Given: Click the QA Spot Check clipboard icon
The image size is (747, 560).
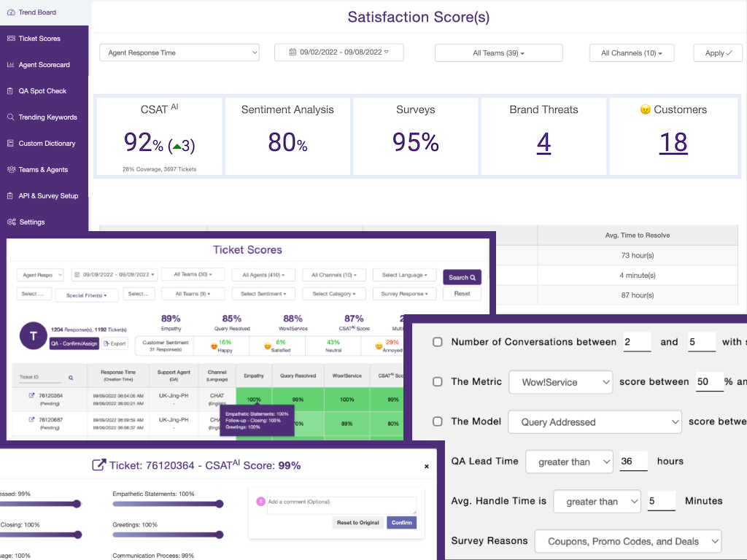Looking at the screenshot, I should click(10, 91).
